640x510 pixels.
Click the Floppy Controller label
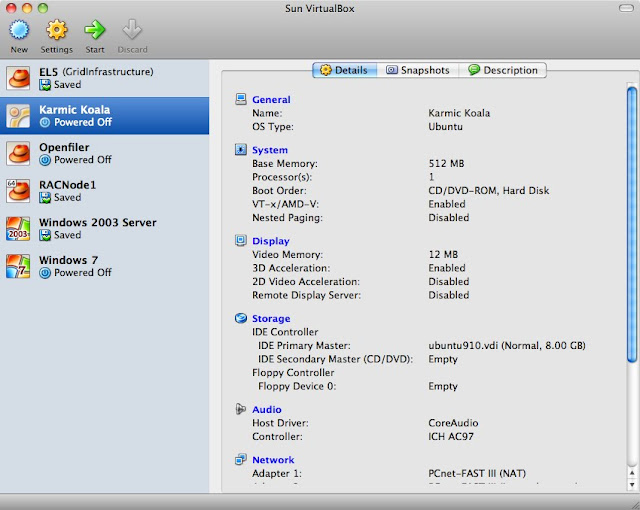click(293, 373)
